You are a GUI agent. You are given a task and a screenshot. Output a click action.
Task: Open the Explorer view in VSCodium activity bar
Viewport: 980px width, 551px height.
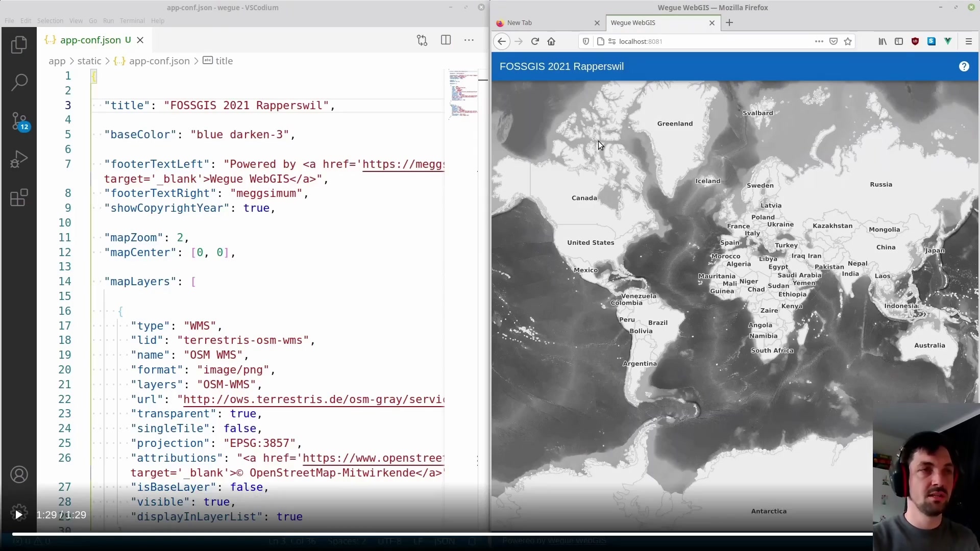point(19,45)
